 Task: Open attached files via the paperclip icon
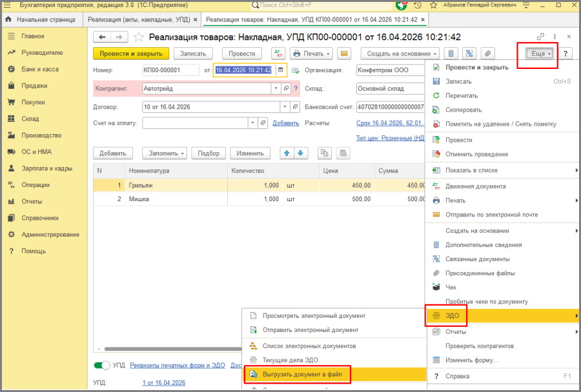pos(489,54)
